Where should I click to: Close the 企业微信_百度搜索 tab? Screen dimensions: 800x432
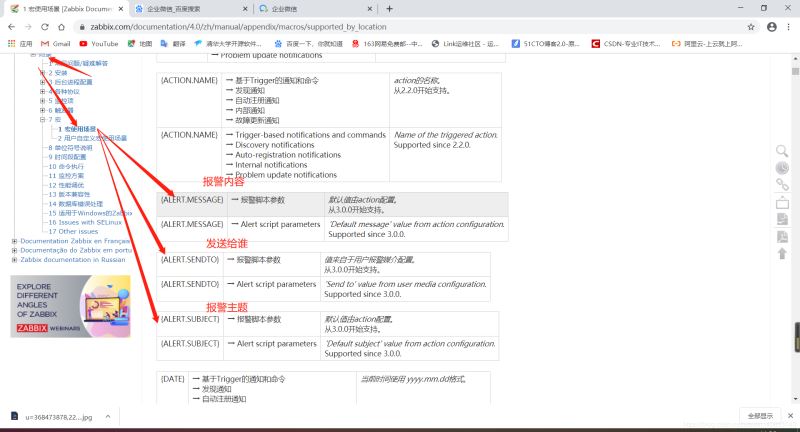(x=245, y=9)
